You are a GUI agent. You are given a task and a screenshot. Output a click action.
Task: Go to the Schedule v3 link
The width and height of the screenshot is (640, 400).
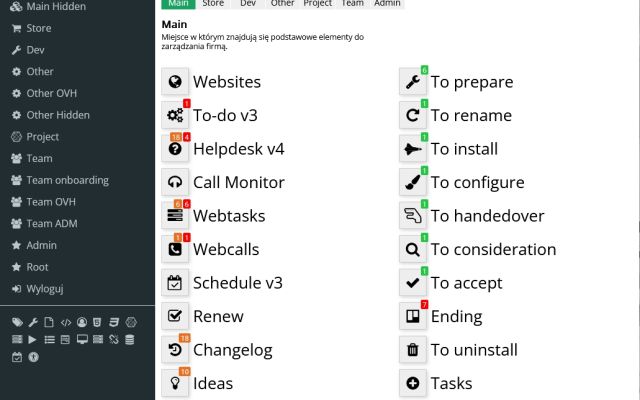tap(237, 283)
